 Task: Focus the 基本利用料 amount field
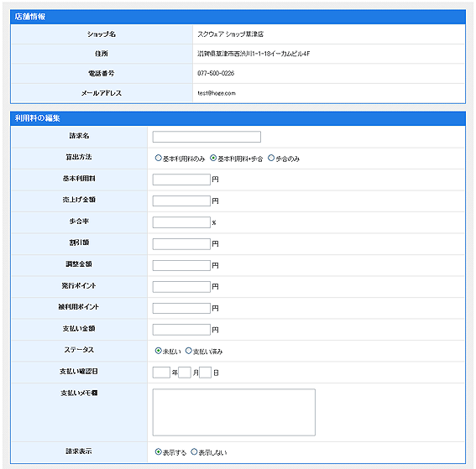181,180
